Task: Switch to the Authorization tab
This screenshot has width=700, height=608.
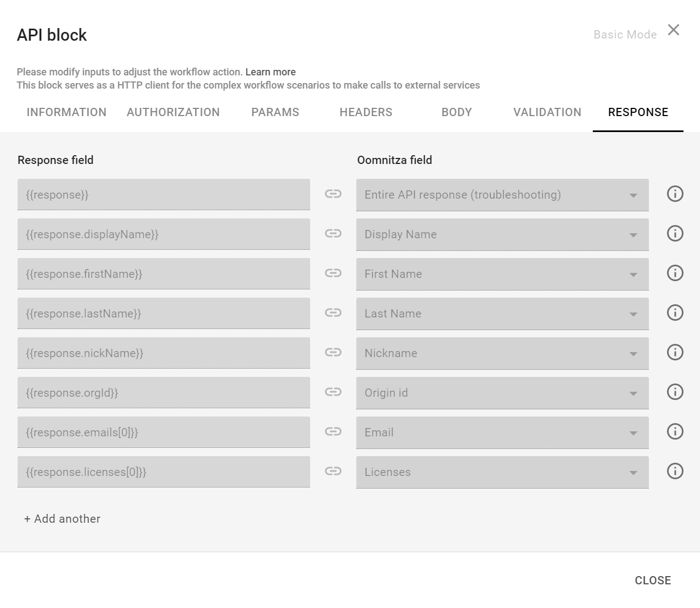Action: 173,112
